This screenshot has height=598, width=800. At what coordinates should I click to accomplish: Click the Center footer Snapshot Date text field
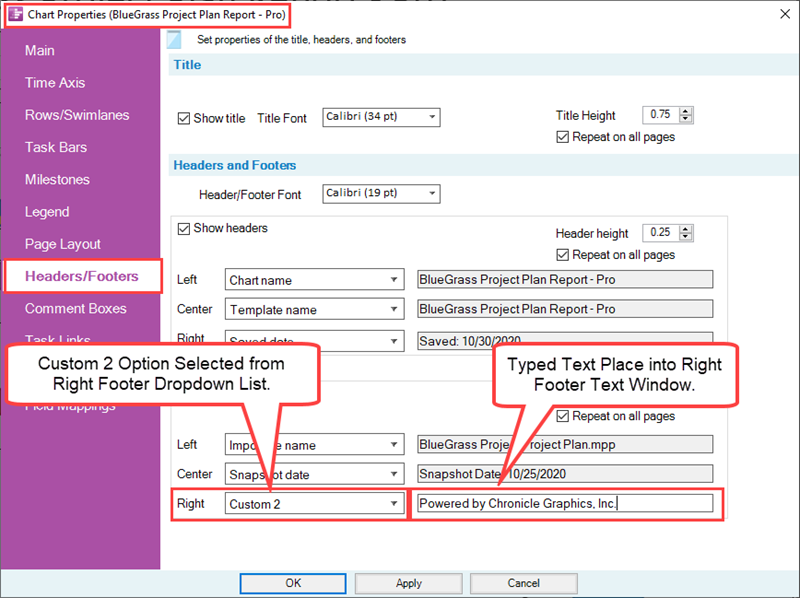tap(565, 474)
